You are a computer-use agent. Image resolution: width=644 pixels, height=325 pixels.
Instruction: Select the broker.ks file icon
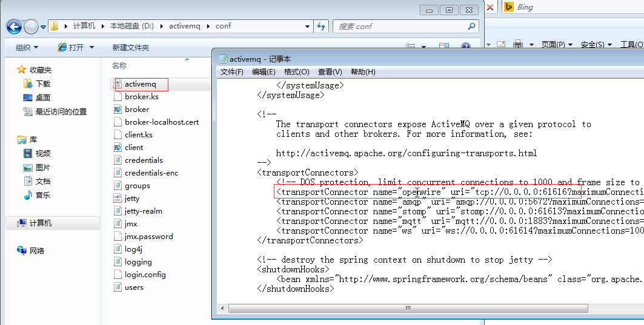pyautogui.click(x=118, y=97)
